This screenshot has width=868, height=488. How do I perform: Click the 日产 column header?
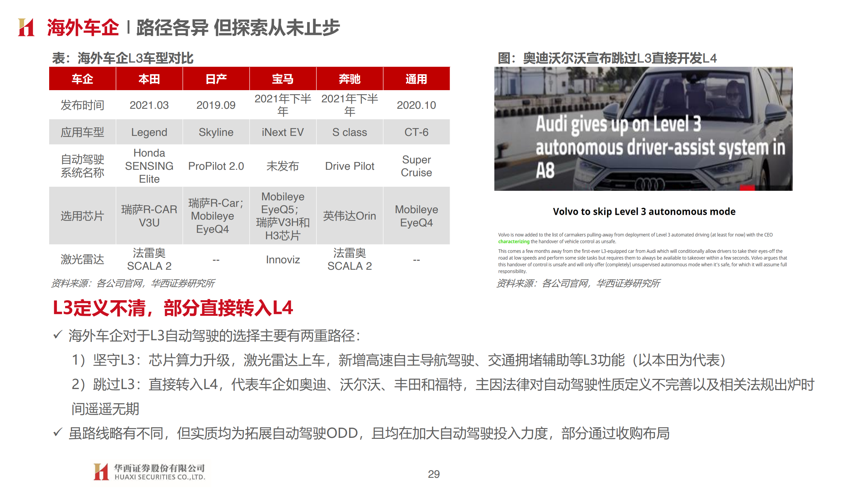click(216, 79)
